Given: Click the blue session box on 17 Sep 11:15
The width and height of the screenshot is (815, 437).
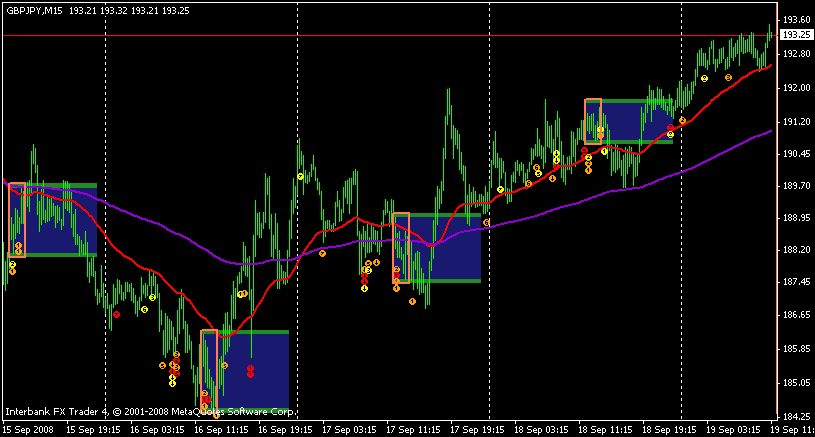Looking at the screenshot, I should click(x=437, y=248).
